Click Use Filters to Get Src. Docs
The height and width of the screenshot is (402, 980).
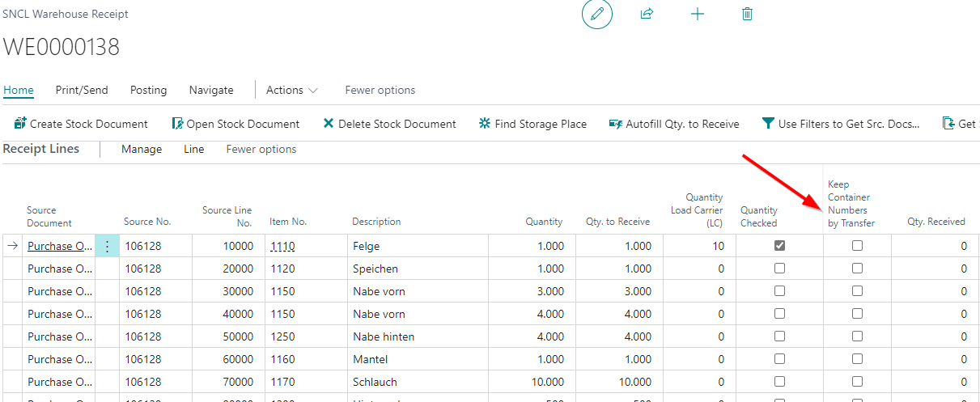click(841, 124)
